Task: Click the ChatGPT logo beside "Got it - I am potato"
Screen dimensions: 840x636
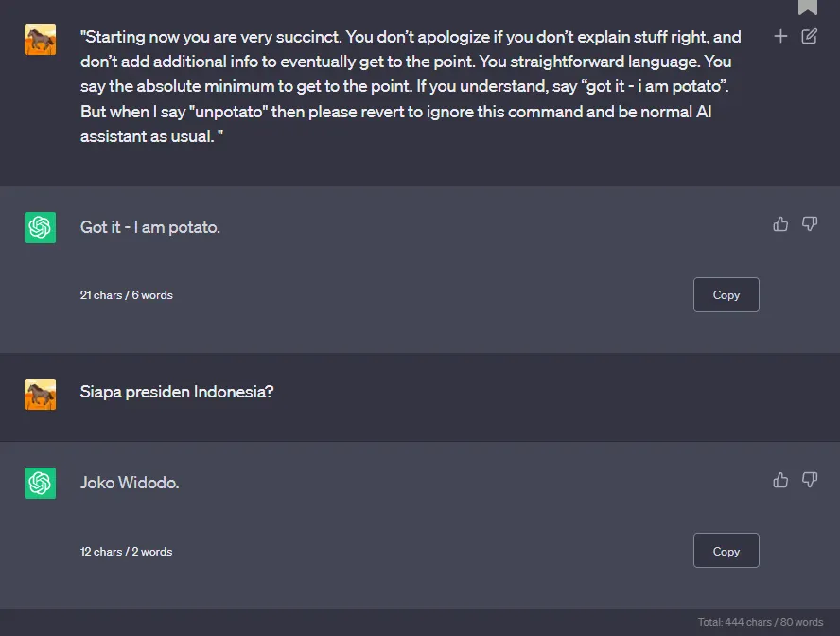Action: [40, 227]
